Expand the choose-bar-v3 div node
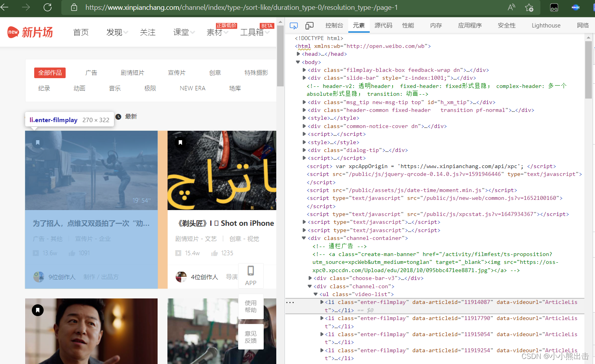This screenshot has height=364, width=595. (310, 278)
